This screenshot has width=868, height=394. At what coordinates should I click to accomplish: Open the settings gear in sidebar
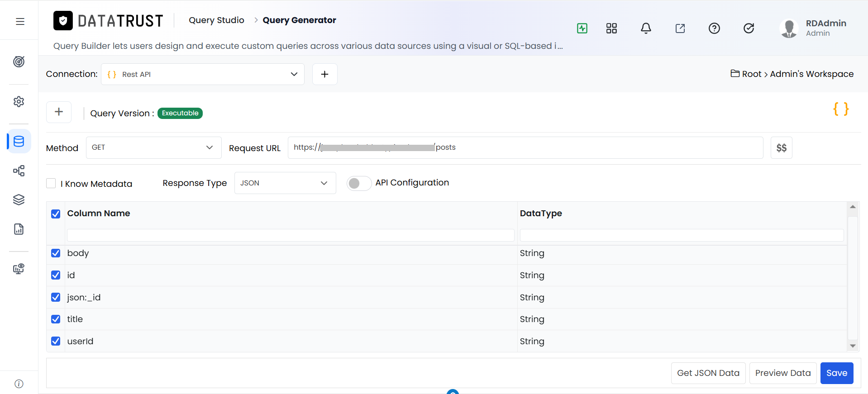point(19,102)
